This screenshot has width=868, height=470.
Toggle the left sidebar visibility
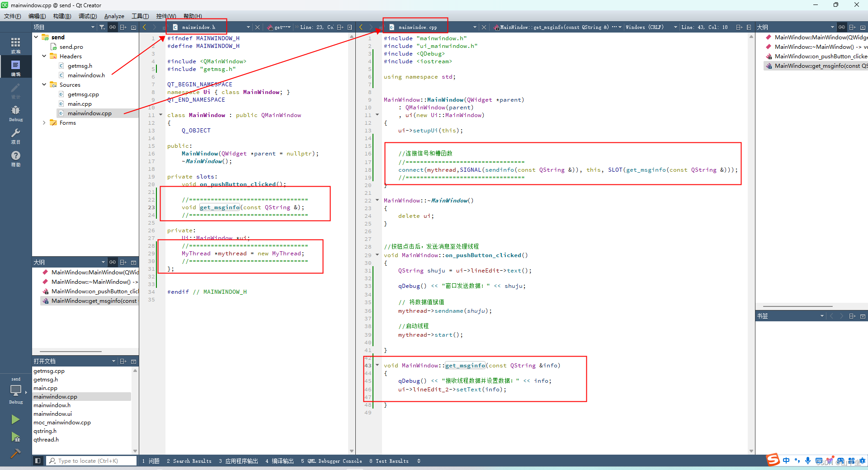[38, 461]
